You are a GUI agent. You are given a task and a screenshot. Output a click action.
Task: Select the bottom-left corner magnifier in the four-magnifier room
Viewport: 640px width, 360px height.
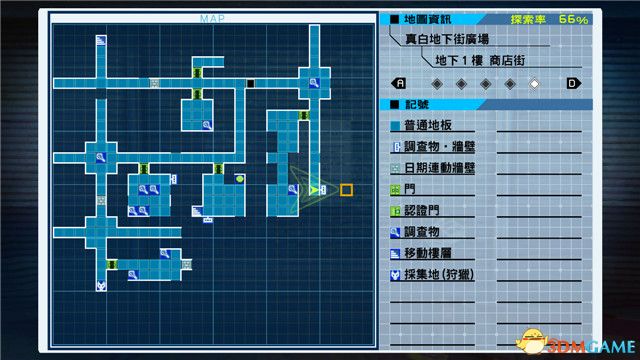tap(133, 211)
